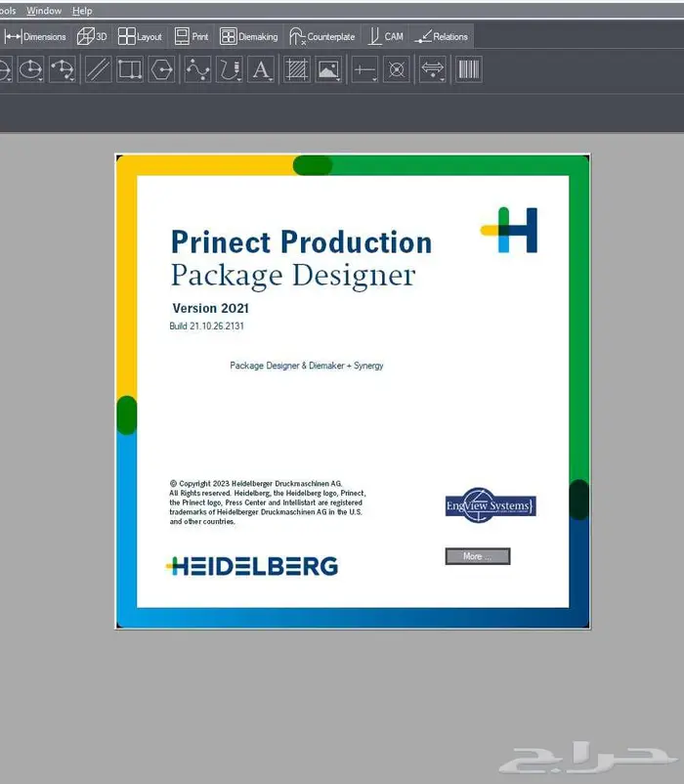Viewport: 684px width, 784px height.
Task: Select the parallel lines drawing tool
Action: pos(98,70)
